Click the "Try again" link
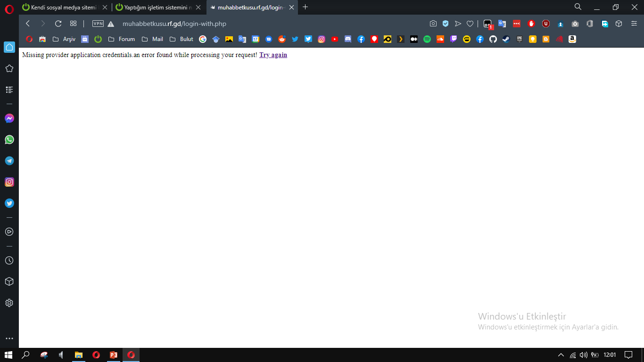This screenshot has width=644, height=362. [x=273, y=55]
